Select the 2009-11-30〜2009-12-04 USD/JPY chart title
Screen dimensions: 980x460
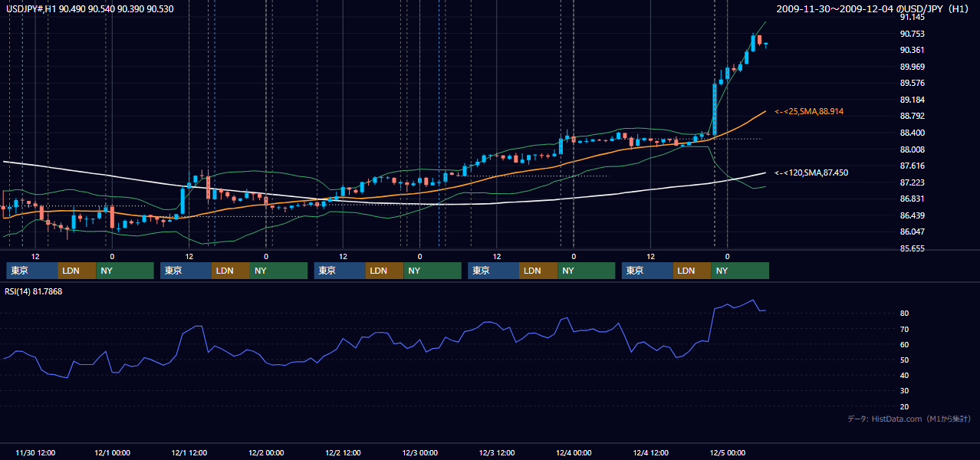coord(873,8)
